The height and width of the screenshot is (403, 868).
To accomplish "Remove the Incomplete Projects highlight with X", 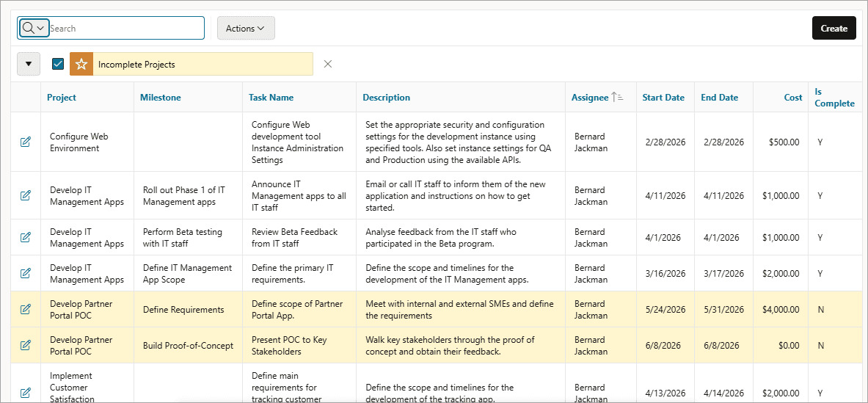I will 328,64.
